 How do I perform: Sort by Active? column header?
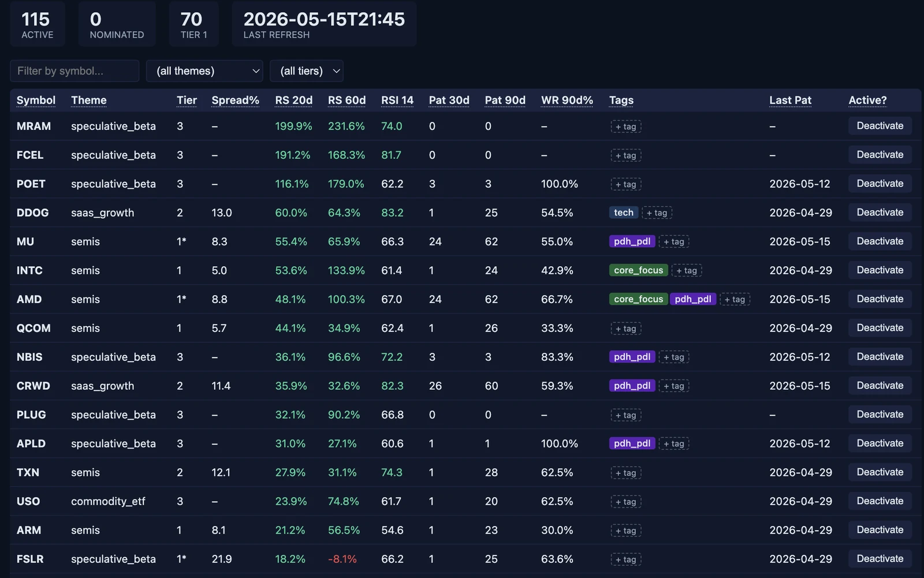coord(867,100)
